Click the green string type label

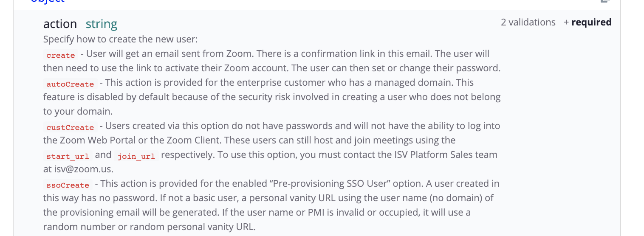click(101, 24)
